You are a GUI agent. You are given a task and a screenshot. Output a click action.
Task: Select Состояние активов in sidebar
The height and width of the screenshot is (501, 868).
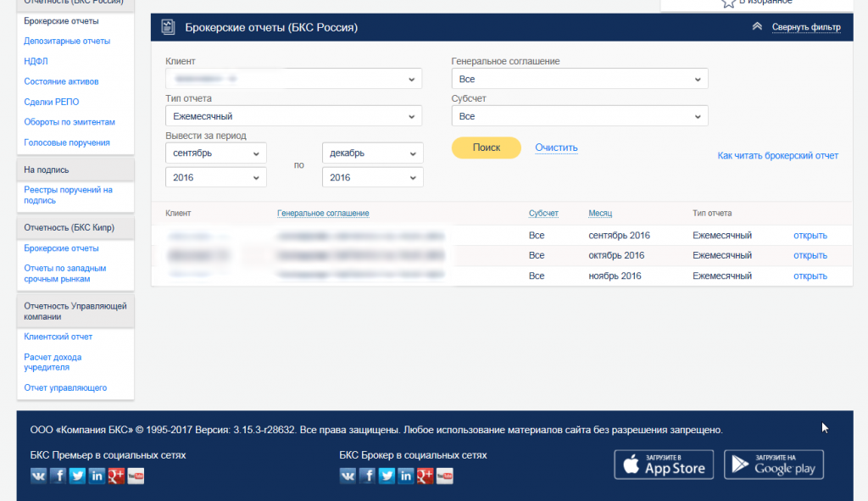click(x=61, y=81)
